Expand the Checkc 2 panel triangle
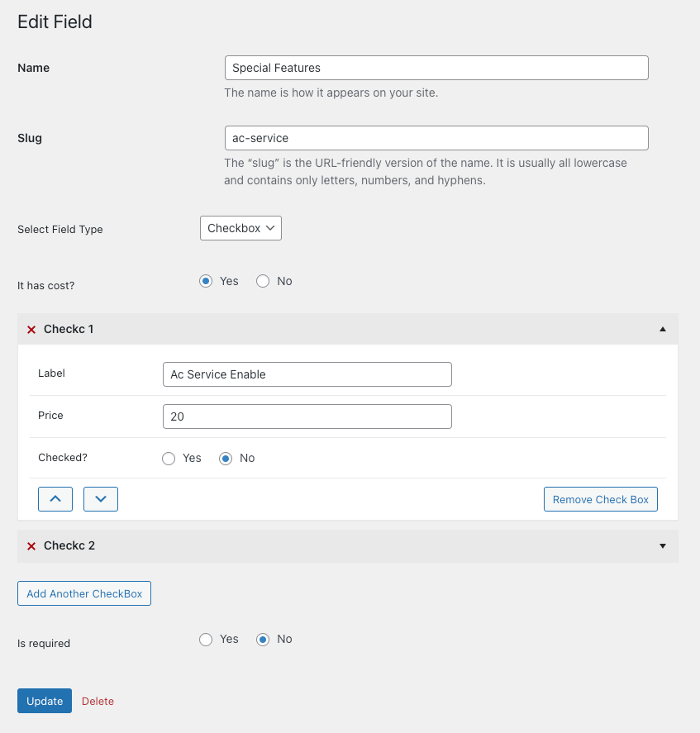Viewport: 700px width, 733px height. coord(662,546)
